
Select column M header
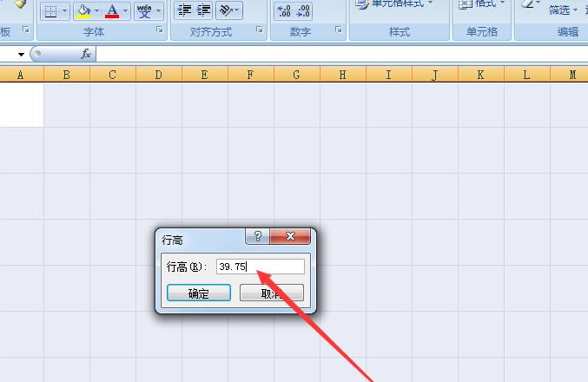[569, 75]
